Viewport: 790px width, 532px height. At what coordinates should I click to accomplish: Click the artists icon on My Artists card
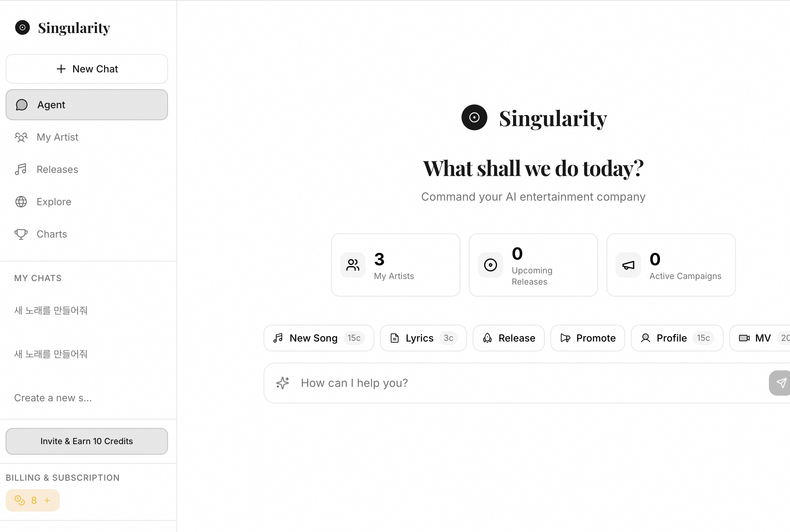[352, 265]
